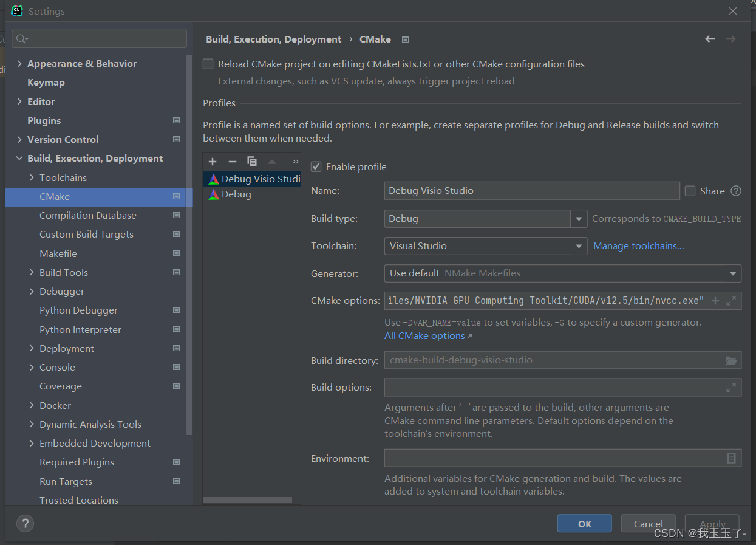Viewport: 756px width, 545px height.
Task: Copy the selected CMake profile
Action: click(x=252, y=162)
